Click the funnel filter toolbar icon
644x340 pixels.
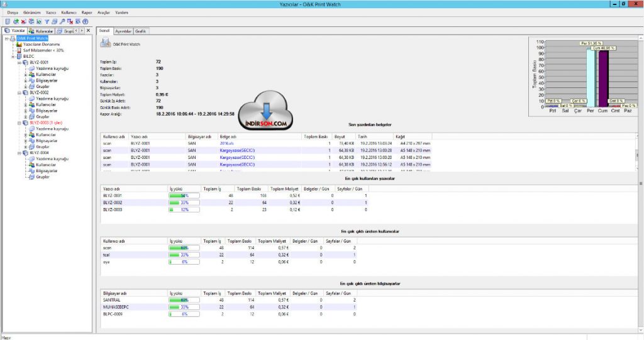click(x=47, y=21)
